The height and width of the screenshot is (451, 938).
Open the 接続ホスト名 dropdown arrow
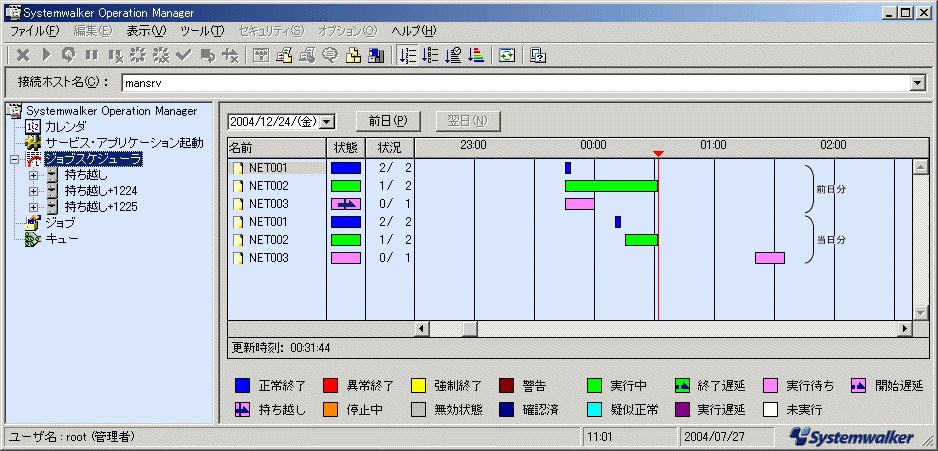(918, 84)
